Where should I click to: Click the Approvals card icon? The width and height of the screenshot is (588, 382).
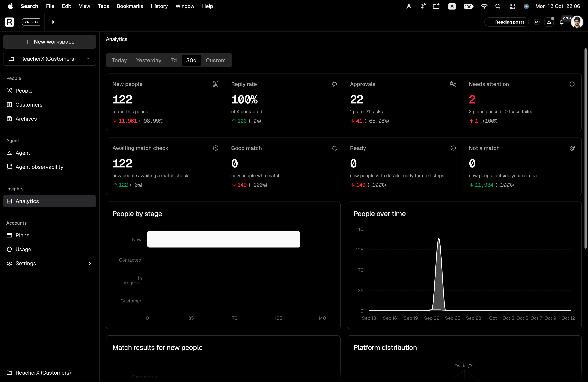click(453, 84)
